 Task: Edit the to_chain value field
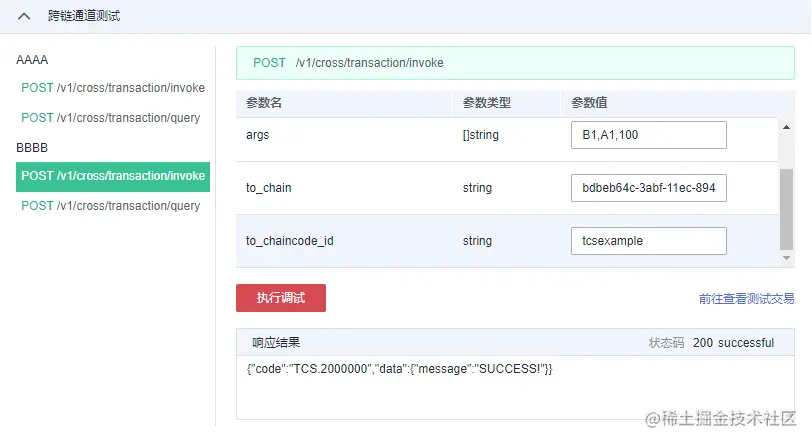coord(648,188)
